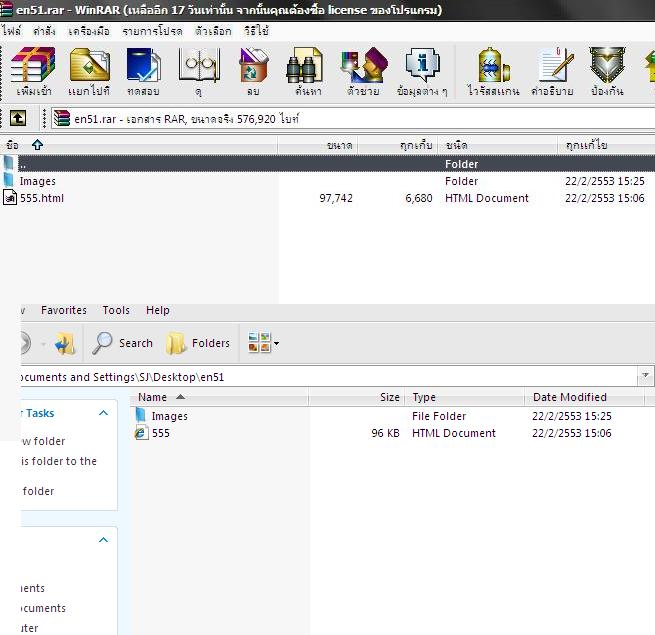
Task: Click the Explorer address path field
Action: pos(328,376)
